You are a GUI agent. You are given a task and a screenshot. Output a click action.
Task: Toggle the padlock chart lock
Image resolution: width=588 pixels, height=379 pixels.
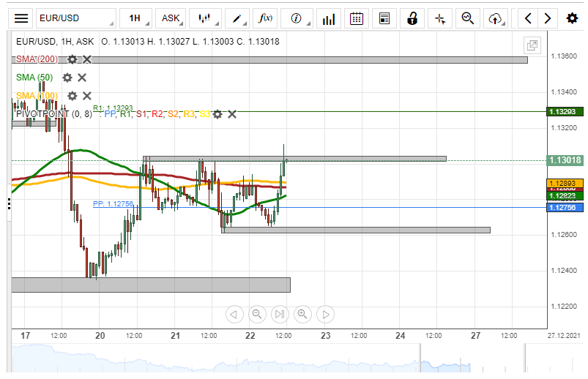412,18
